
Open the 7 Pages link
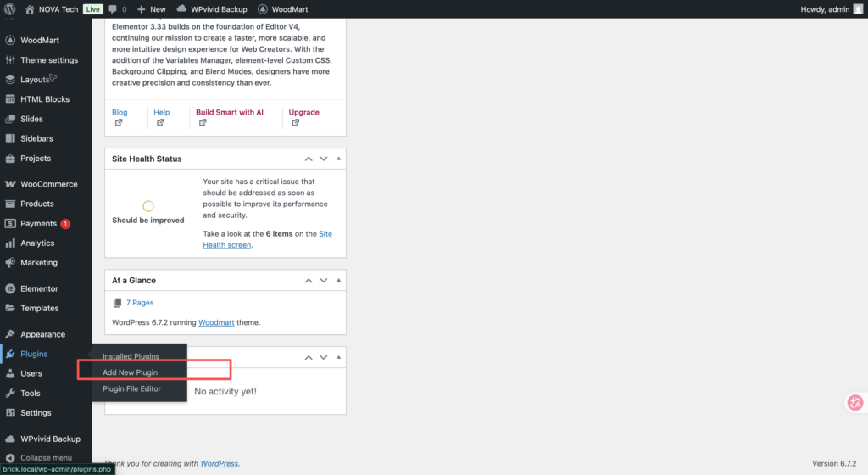pos(140,303)
